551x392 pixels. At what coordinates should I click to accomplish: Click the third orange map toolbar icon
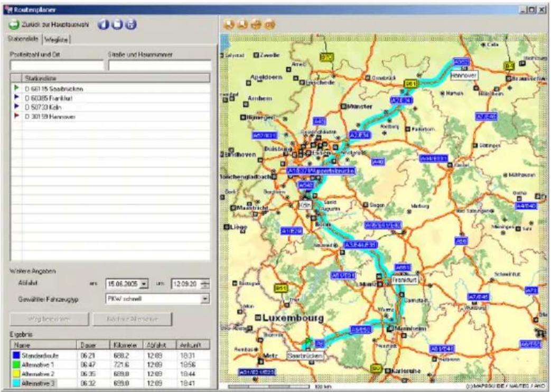point(256,24)
